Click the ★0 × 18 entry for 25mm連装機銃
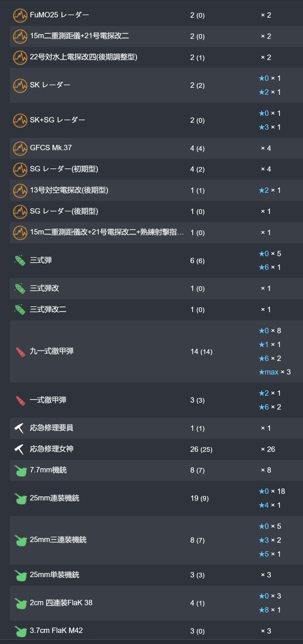This screenshot has width=303, height=644. coord(272,491)
